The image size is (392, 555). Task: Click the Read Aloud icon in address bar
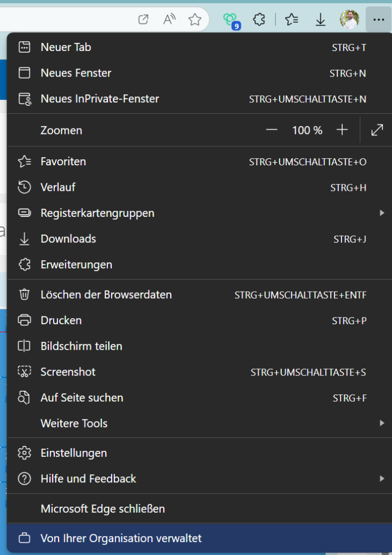point(170,20)
